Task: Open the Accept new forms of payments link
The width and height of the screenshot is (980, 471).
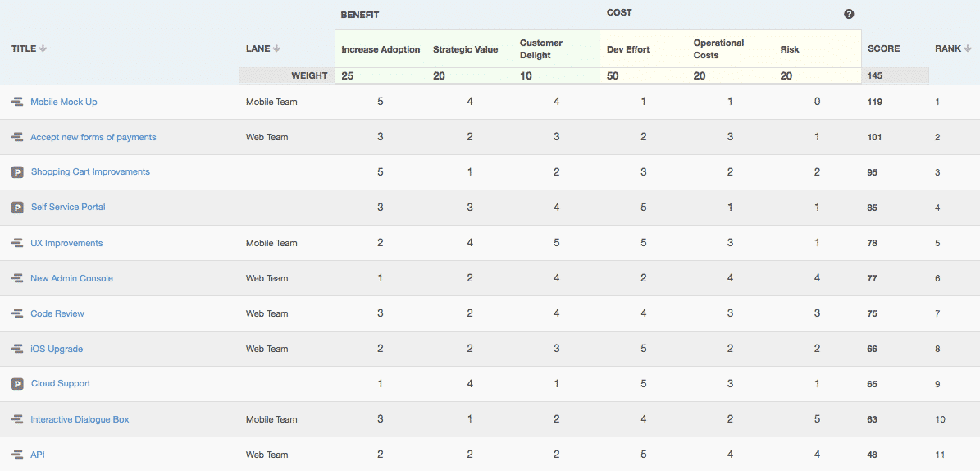Action: (93, 137)
